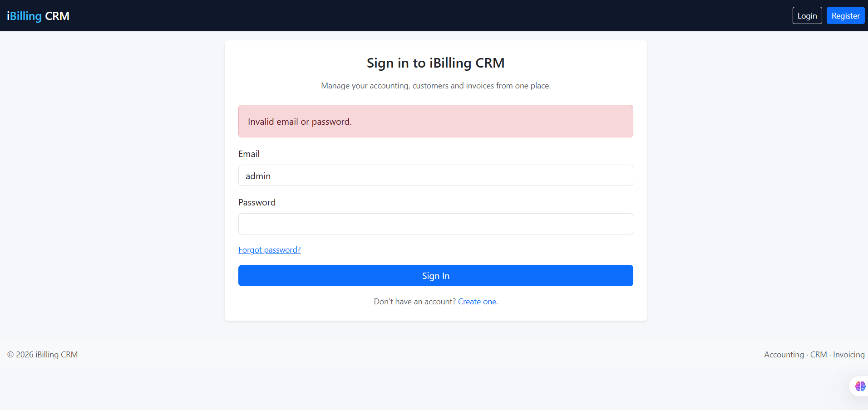Click the Sign in to iBilling CRM heading

tap(435, 63)
